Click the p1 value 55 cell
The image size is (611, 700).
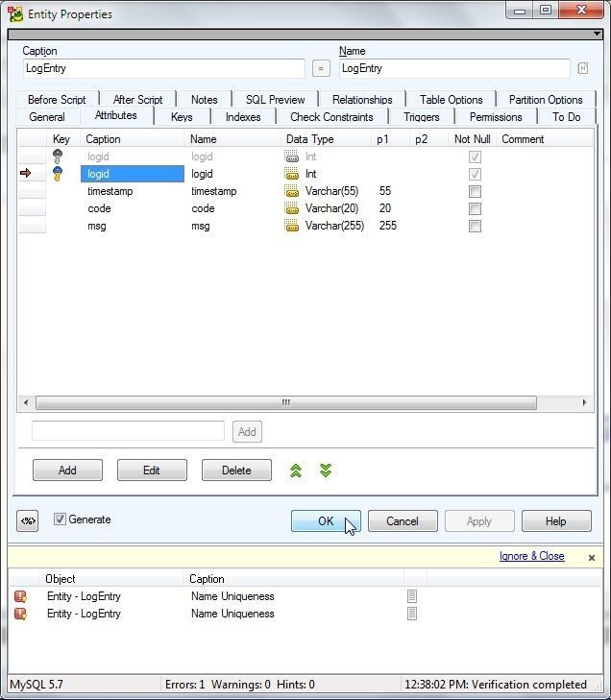click(389, 191)
